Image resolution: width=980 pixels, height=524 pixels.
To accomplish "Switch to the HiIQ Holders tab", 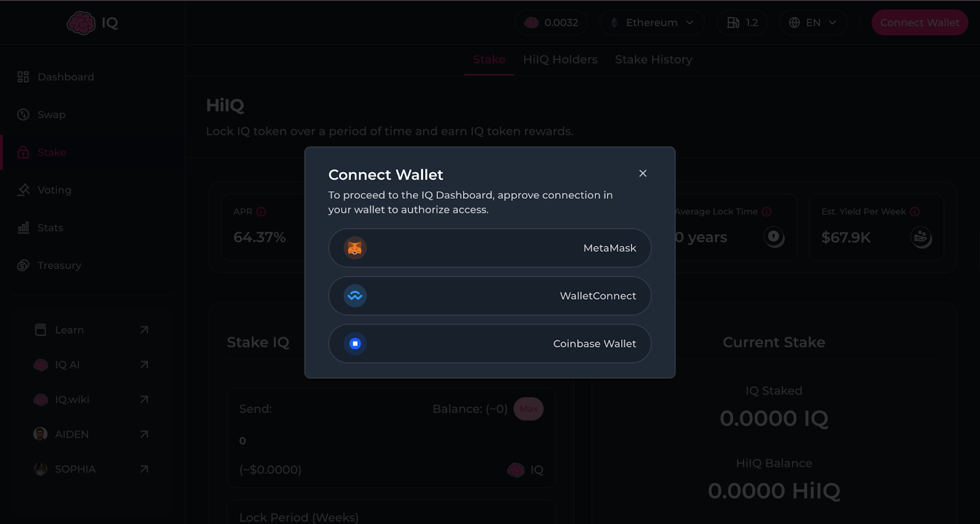I will pos(560,59).
